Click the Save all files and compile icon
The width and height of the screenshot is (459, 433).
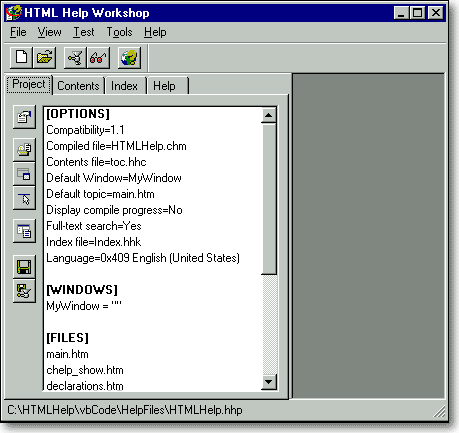click(x=24, y=291)
